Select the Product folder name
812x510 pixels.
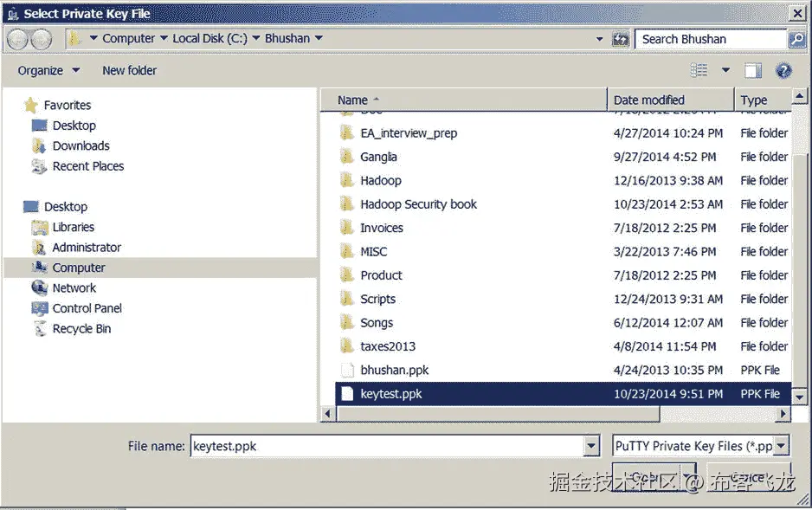pos(381,275)
